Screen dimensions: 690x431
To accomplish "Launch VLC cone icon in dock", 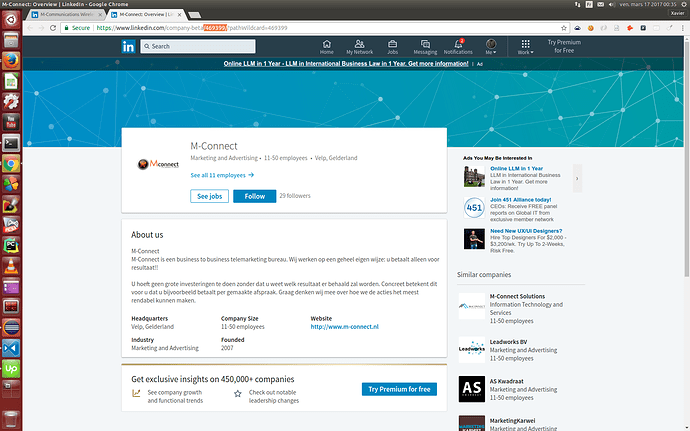I will 11,266.
